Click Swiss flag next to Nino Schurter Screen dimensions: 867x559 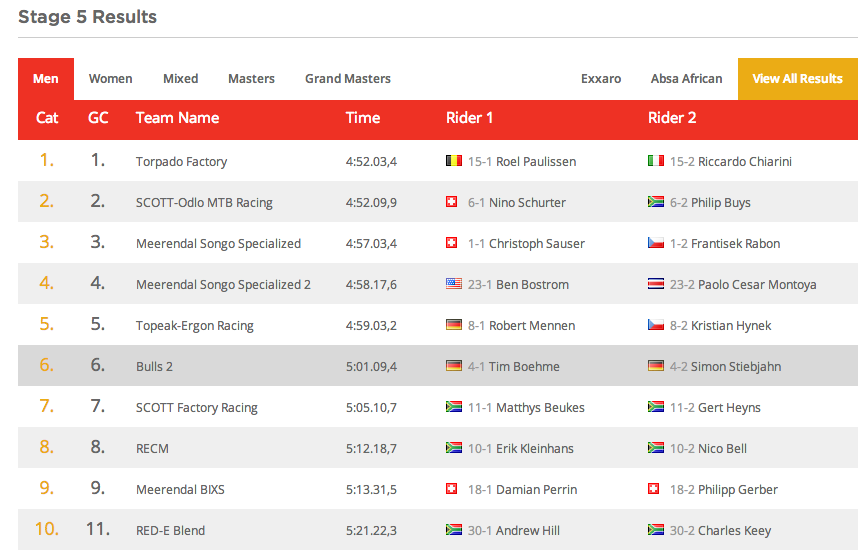451,202
